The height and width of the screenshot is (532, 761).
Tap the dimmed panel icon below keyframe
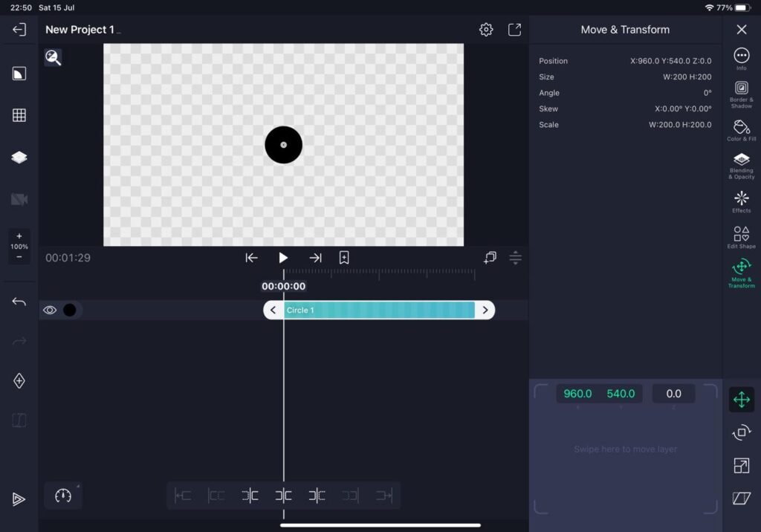coord(19,421)
